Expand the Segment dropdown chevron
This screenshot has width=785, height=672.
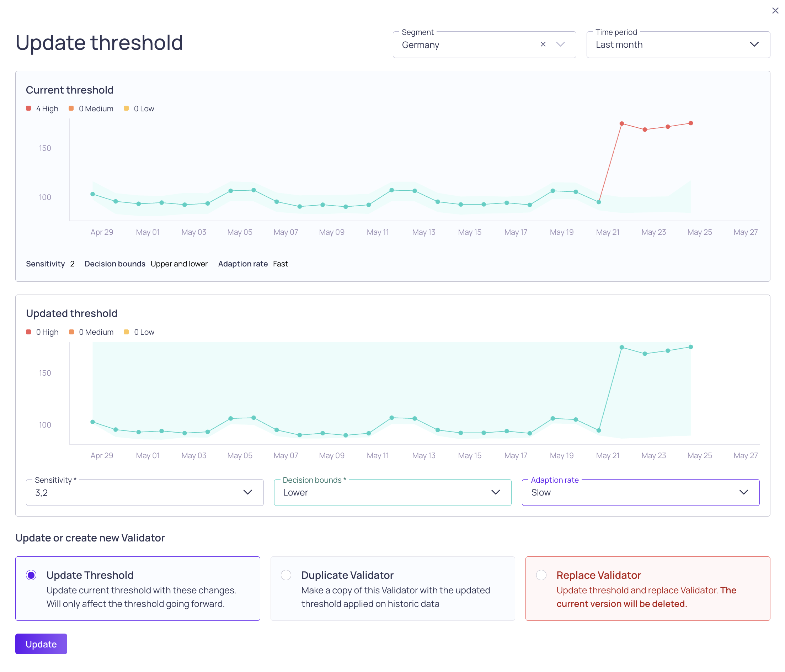[x=560, y=44]
